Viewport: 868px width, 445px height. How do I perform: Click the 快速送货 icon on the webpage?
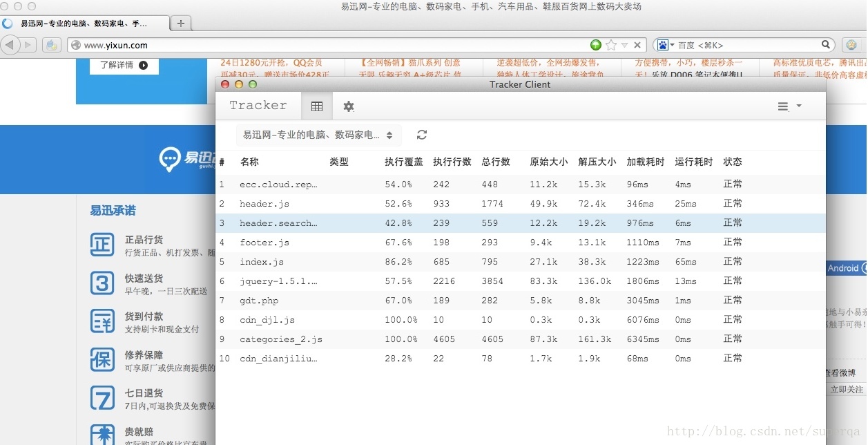coord(102,283)
